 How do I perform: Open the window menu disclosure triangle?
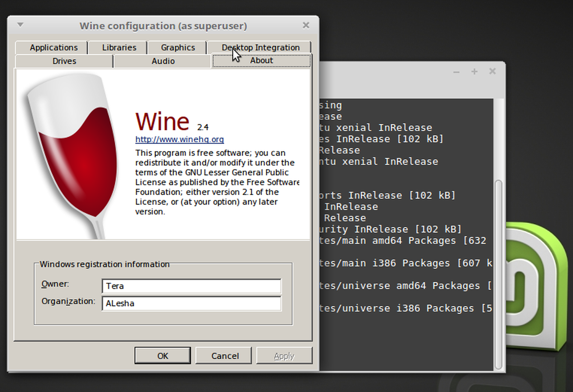(20, 25)
